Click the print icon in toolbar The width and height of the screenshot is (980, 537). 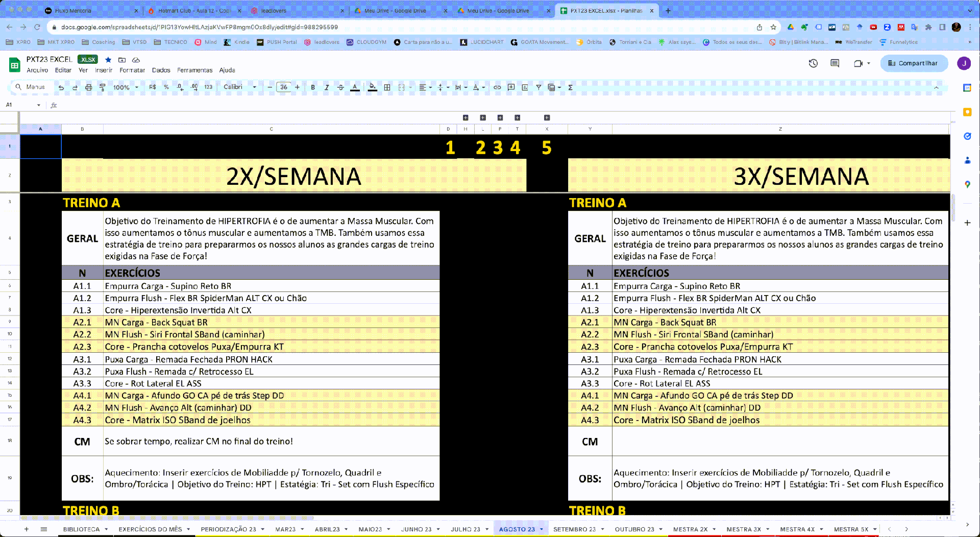[x=88, y=87]
